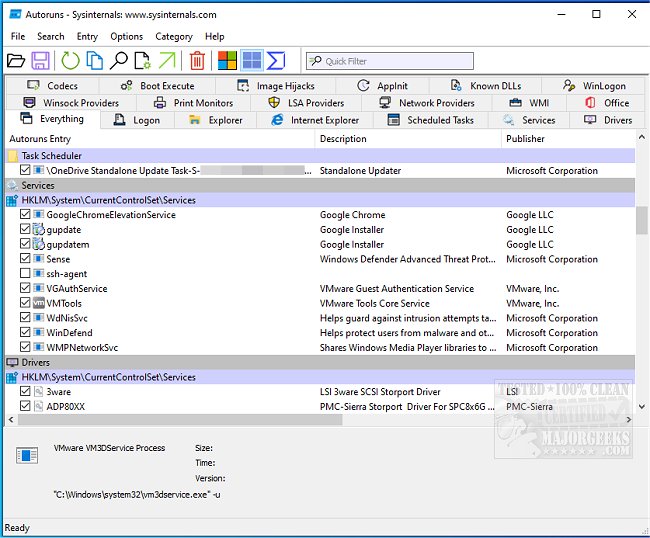Click the Open file toolbar icon
Screen dimensions: 650x538
16,61
